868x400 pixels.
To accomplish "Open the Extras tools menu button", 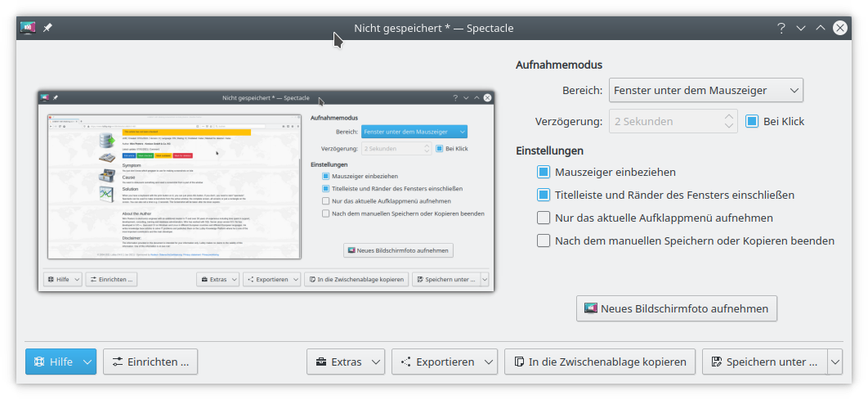I will pyautogui.click(x=346, y=362).
